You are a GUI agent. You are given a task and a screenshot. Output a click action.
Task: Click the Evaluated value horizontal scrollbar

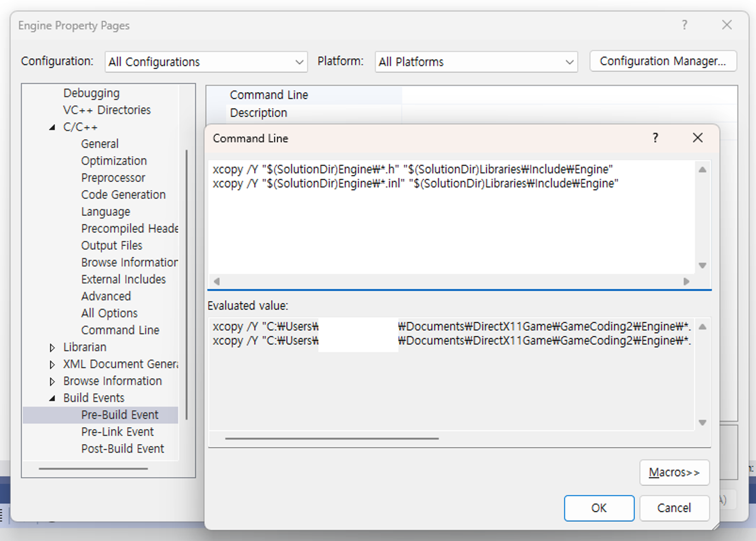pos(332,439)
